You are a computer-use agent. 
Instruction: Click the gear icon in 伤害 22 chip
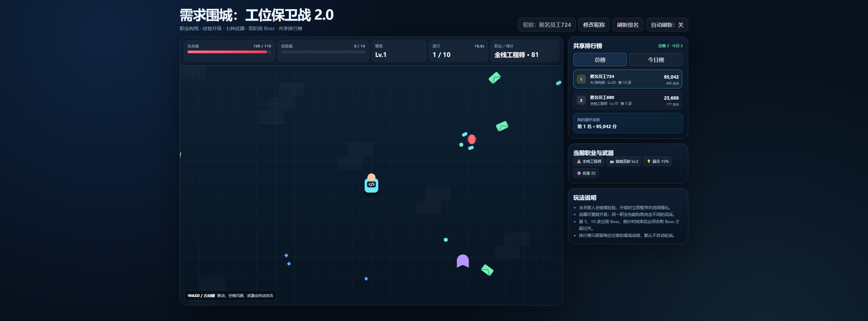click(579, 173)
